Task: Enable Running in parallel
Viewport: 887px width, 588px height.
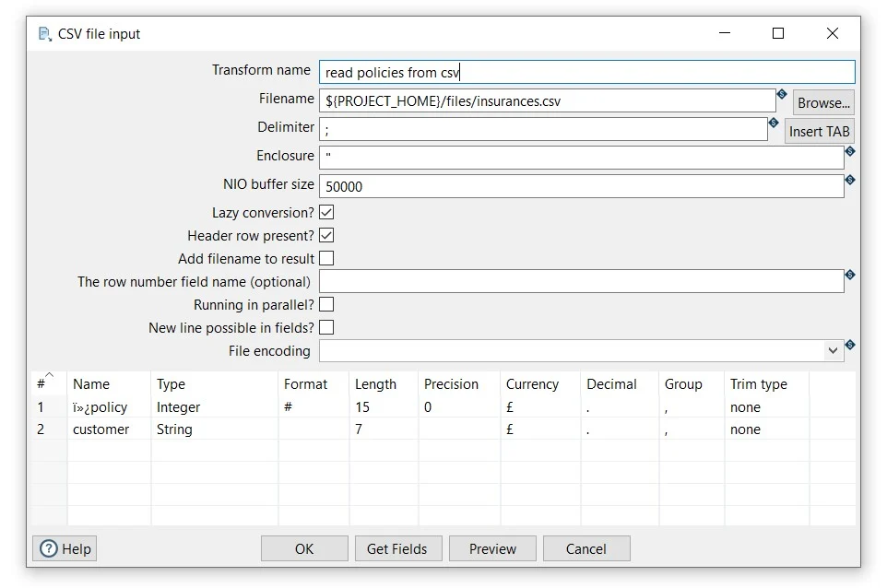Action: point(326,304)
